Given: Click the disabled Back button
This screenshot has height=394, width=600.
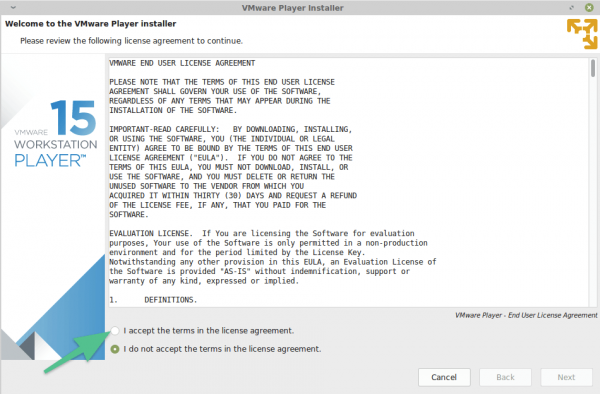Looking at the screenshot, I should click(x=505, y=377).
